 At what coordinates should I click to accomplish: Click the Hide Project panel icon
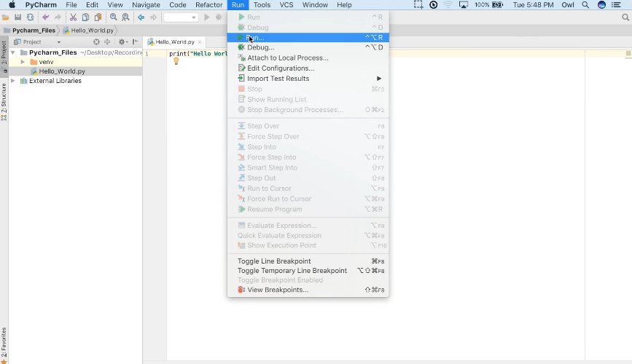pos(136,42)
